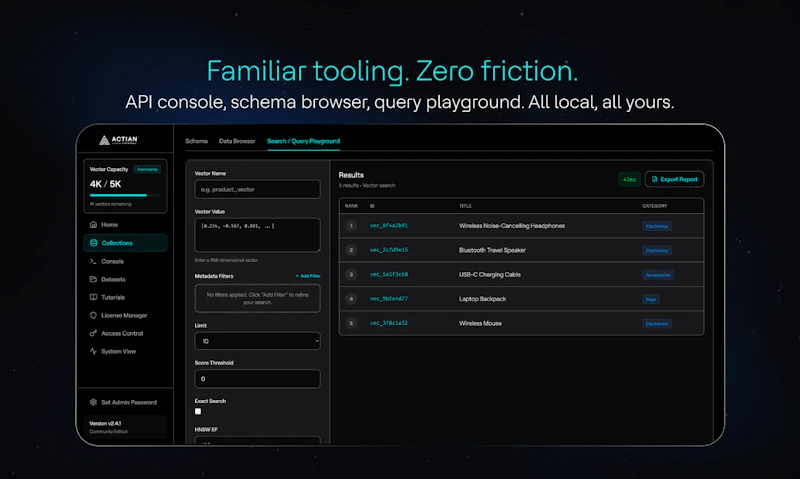Open System View in the sidebar

click(126, 351)
